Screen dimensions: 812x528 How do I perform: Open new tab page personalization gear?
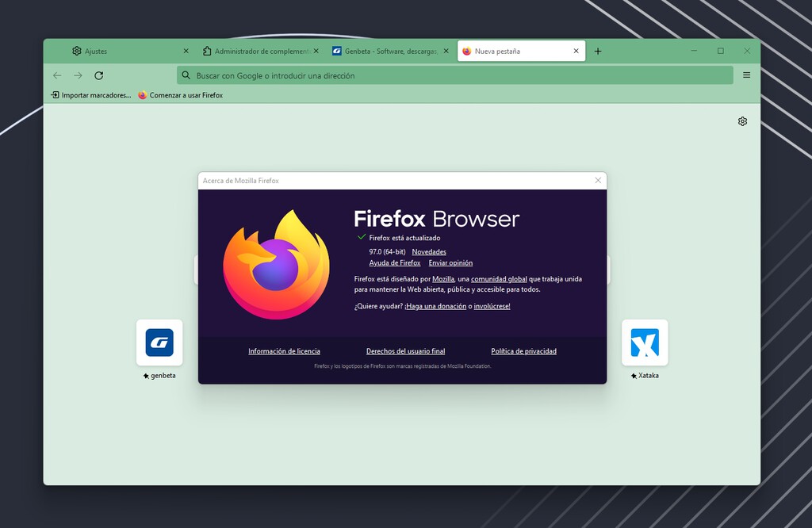point(742,121)
